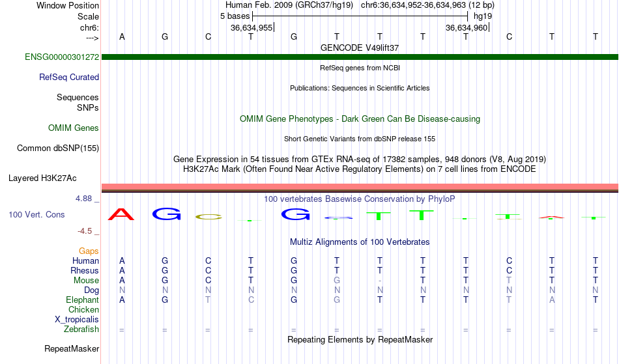Click the Scale label
Viewport: 619px width, 364px height.
pos(89,16)
